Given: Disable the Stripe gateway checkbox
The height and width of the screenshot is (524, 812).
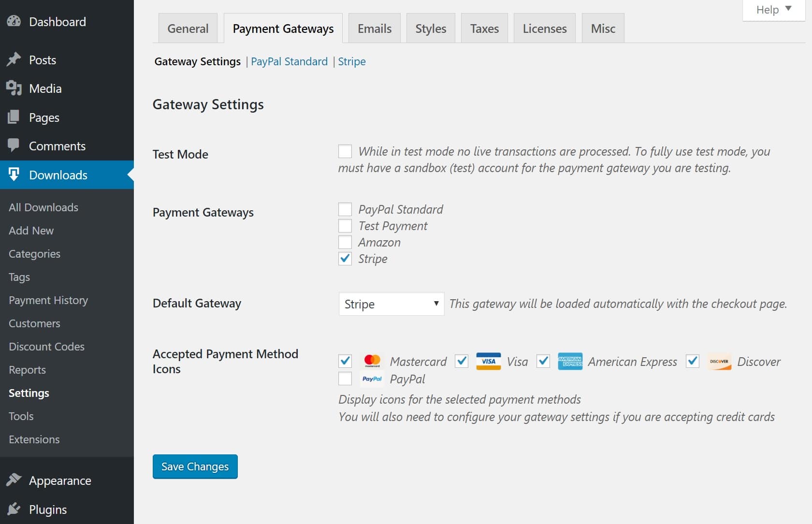Looking at the screenshot, I should [x=345, y=259].
